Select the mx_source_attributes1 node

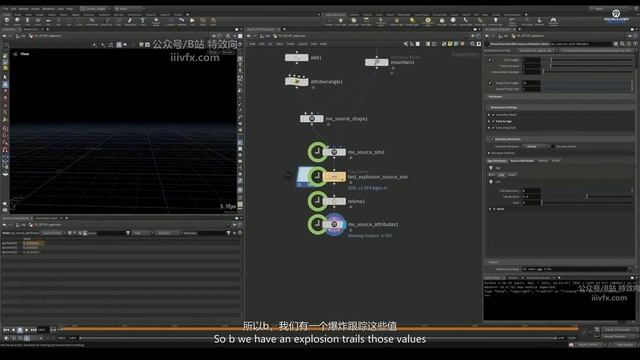(x=334, y=224)
